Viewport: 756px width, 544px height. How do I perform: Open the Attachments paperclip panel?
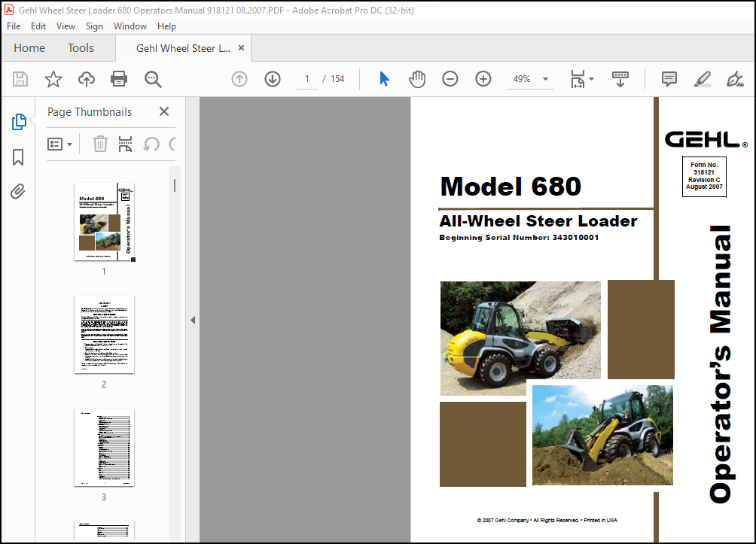[18, 191]
